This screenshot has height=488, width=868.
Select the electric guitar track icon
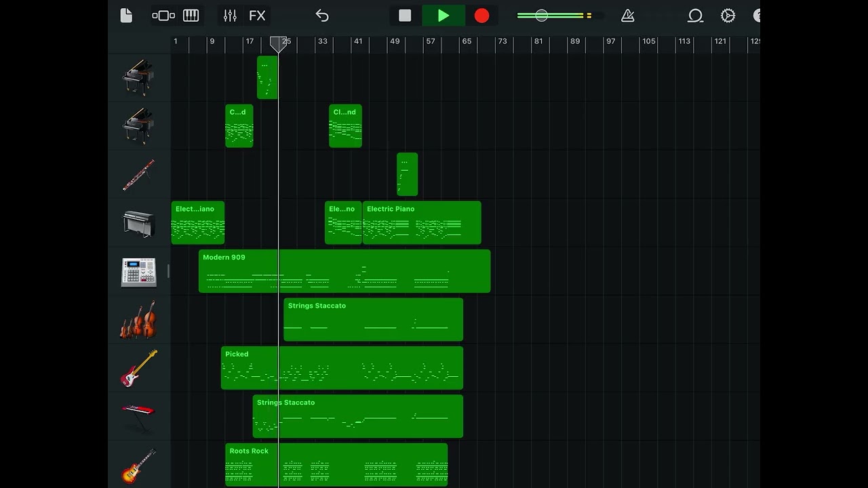(x=138, y=466)
